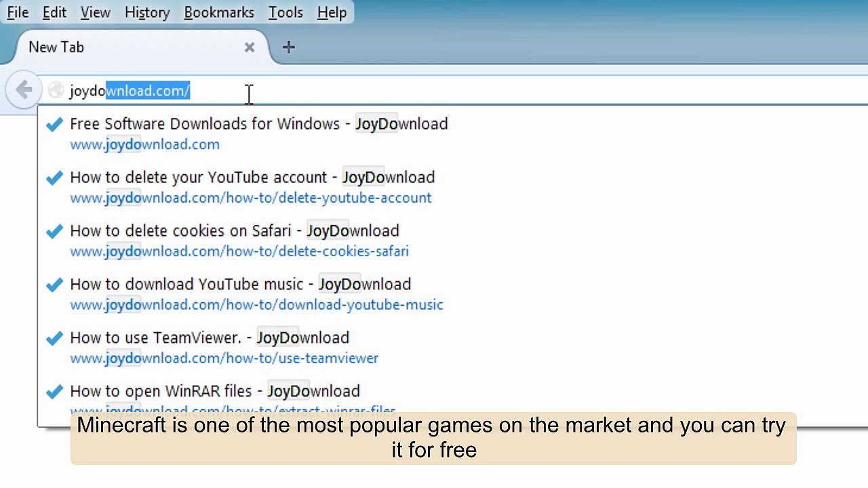
Task: Select suggestion How to download YouTube music
Action: click(240, 285)
